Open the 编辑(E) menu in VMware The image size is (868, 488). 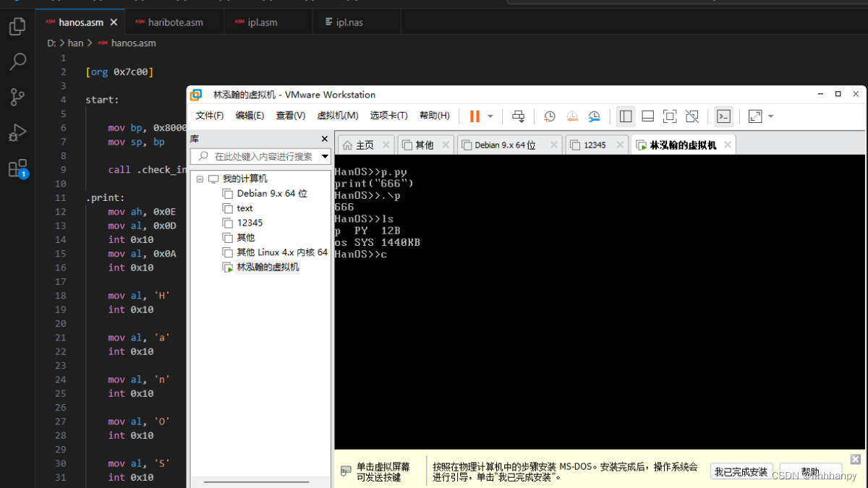tap(250, 116)
